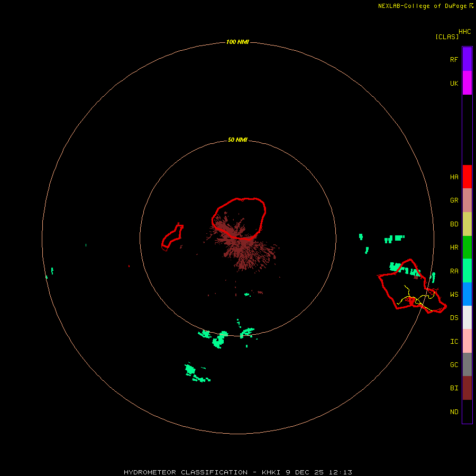
Task: Click the 'GR' legend label
Action: (454, 200)
